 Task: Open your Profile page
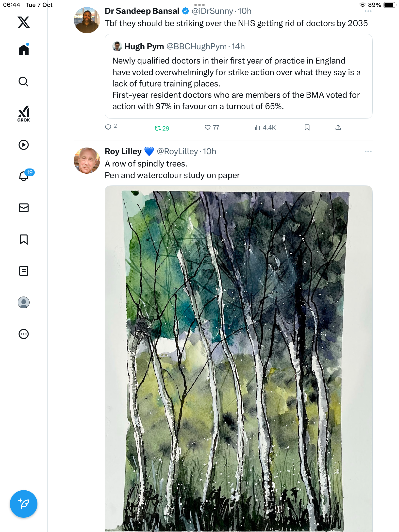click(24, 302)
